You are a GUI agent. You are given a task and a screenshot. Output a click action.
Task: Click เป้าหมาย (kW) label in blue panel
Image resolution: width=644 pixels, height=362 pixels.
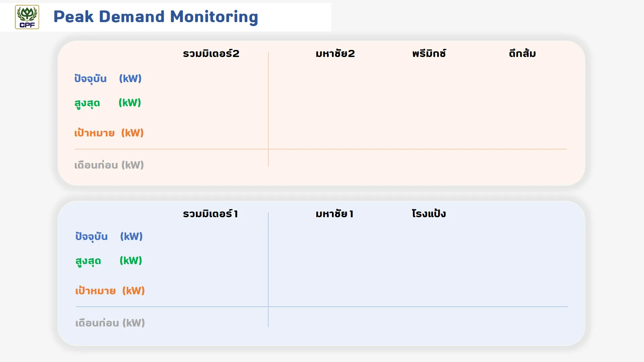coord(110,291)
